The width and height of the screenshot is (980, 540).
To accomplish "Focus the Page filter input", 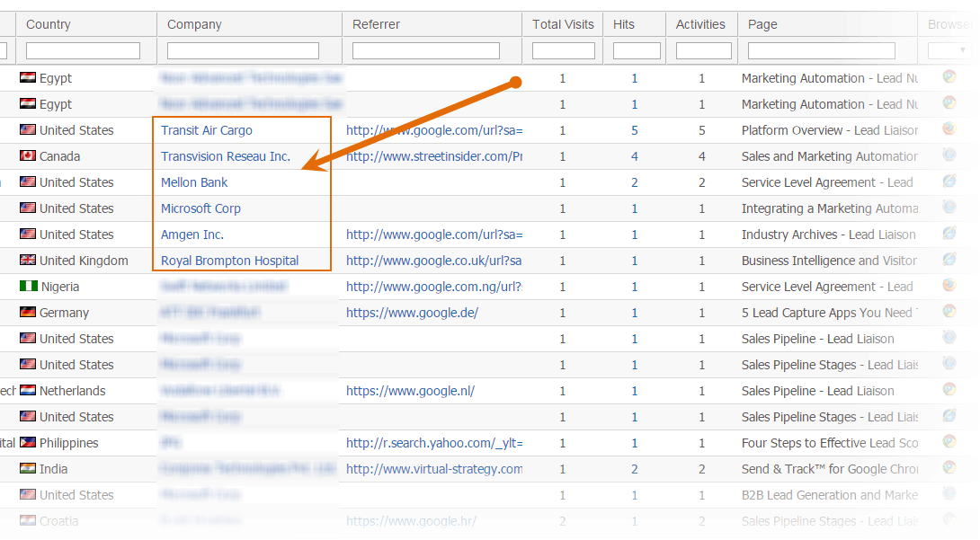I will pos(822,50).
